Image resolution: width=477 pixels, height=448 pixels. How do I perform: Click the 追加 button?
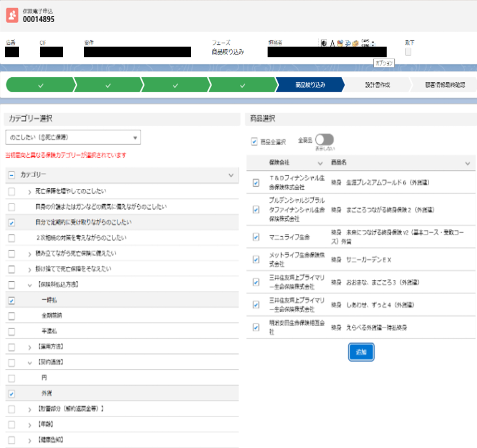pyautogui.click(x=361, y=352)
